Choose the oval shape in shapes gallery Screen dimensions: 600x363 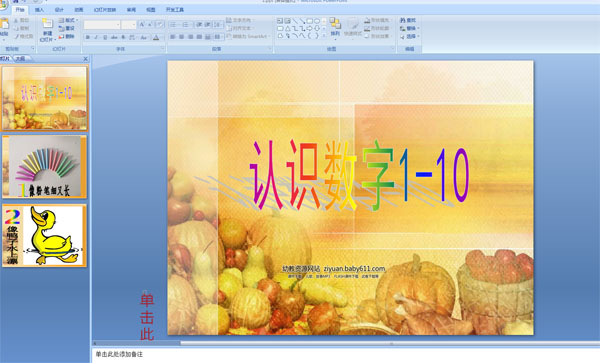point(317,21)
